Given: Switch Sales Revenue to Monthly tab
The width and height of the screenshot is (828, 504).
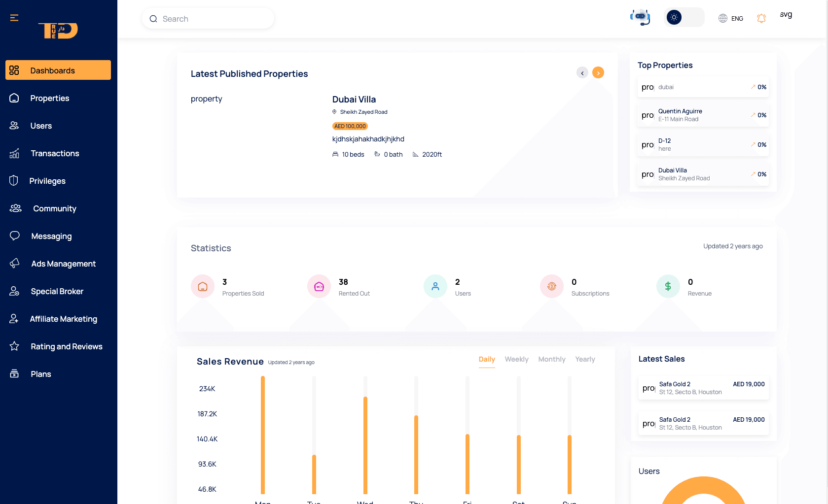Looking at the screenshot, I should click(x=552, y=359).
